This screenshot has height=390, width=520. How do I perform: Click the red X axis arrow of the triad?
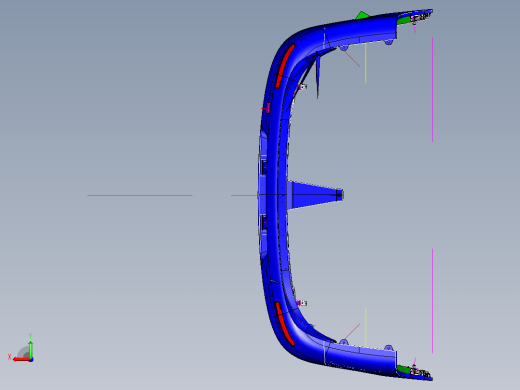click(x=22, y=359)
